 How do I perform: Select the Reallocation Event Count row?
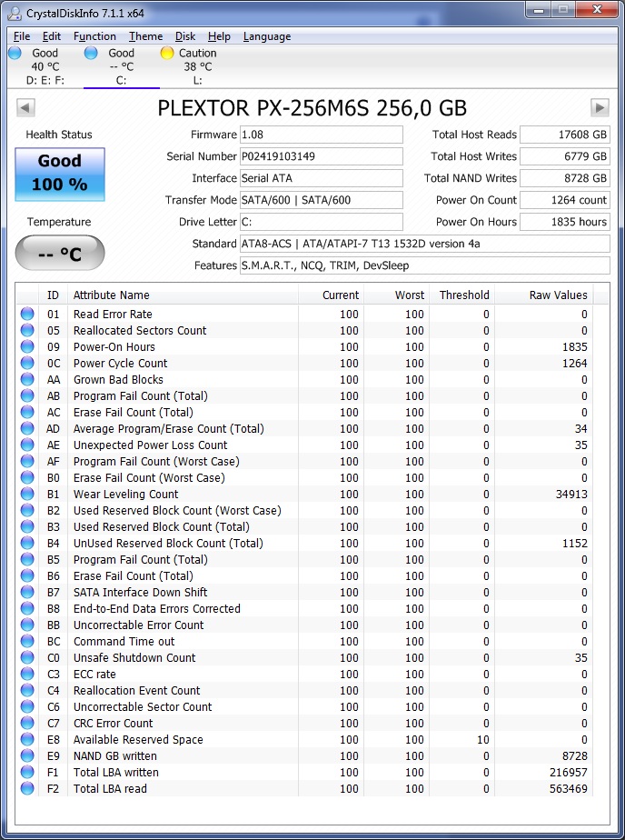pyautogui.click(x=304, y=691)
